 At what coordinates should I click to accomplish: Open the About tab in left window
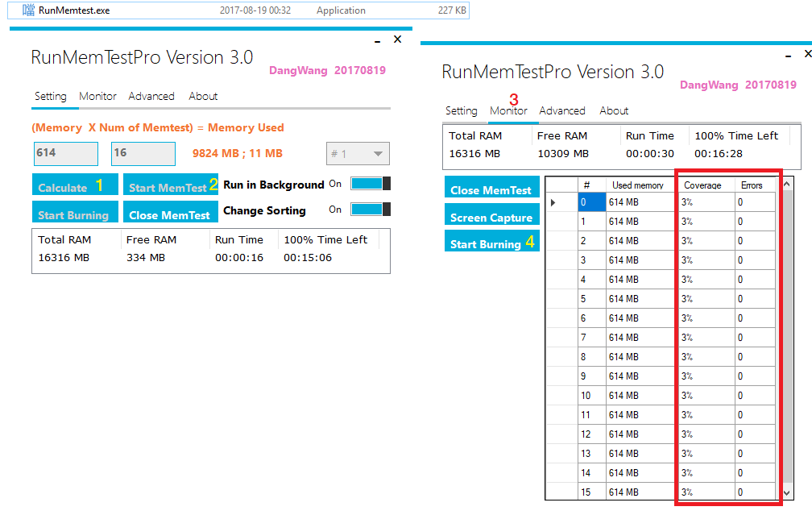(203, 97)
